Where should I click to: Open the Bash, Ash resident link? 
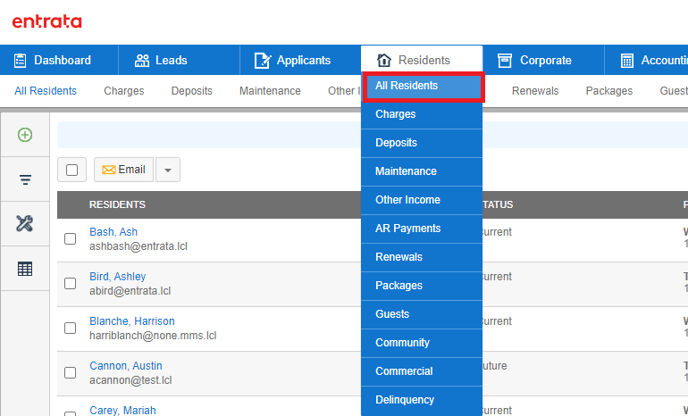(113, 232)
